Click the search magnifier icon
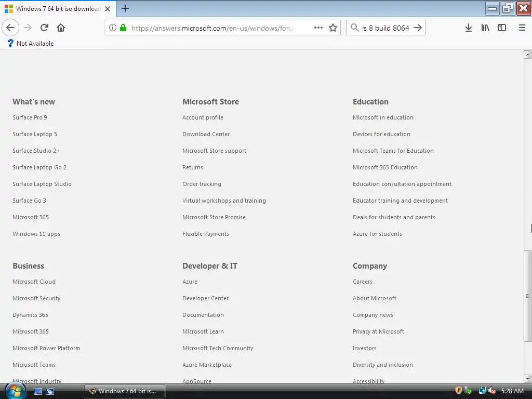Viewport: 532px width, 399px height. coord(354,28)
